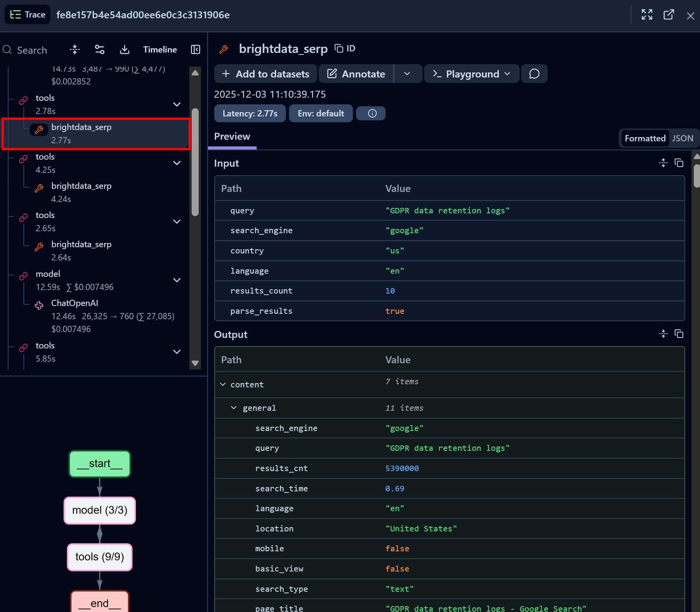Expand trace view to fullscreen
The width and height of the screenshot is (700, 612).
click(647, 15)
